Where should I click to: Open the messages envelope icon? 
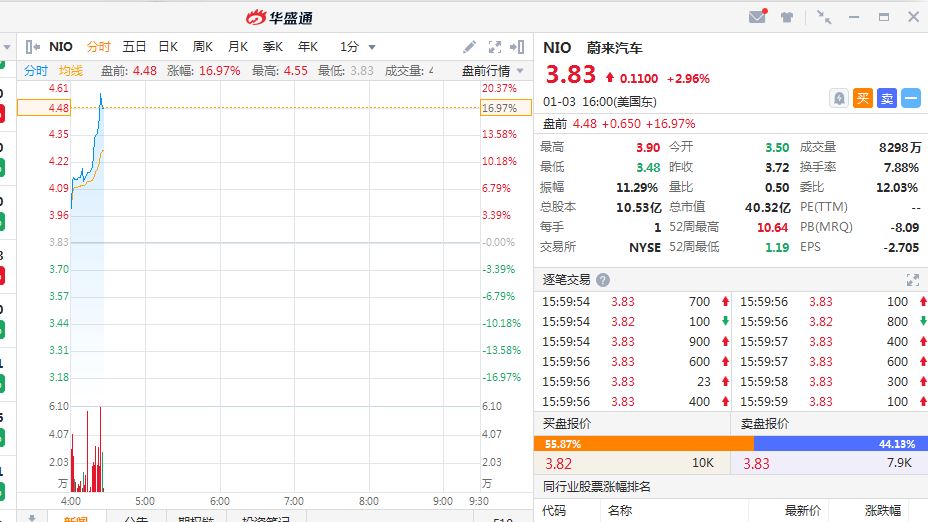point(757,17)
